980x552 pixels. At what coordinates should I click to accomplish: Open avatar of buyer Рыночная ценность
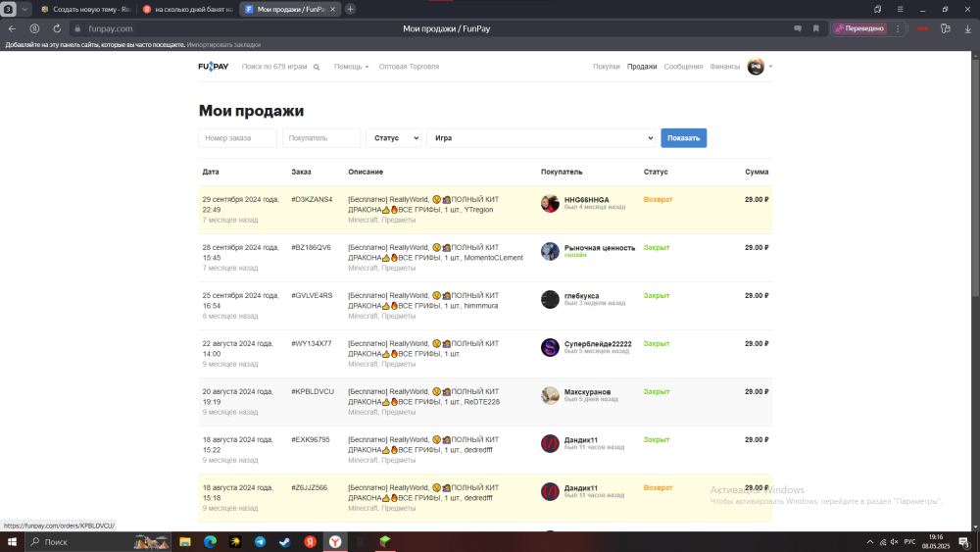550,251
